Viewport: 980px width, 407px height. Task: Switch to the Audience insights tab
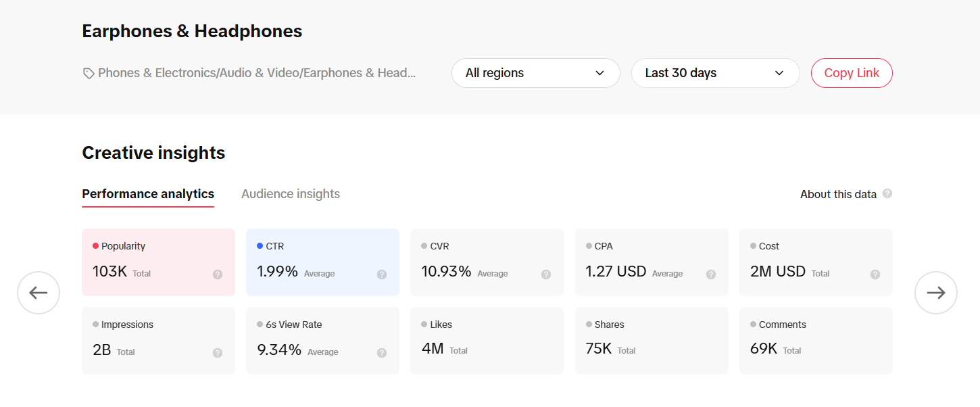(x=291, y=194)
